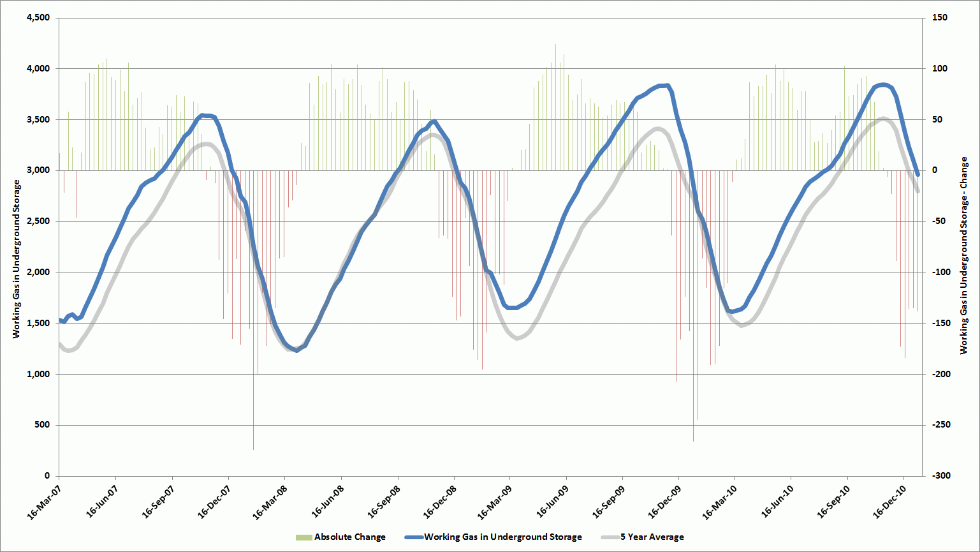The height and width of the screenshot is (552, 980).
Task: Select the 5 Year Average legend label
Action: point(652,537)
